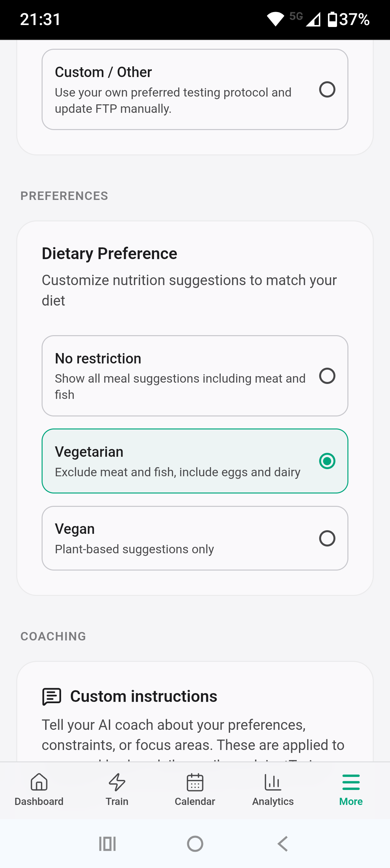Image resolution: width=390 pixels, height=868 pixels.
Task: Switch to the Analytics tab label
Action: [273, 801]
